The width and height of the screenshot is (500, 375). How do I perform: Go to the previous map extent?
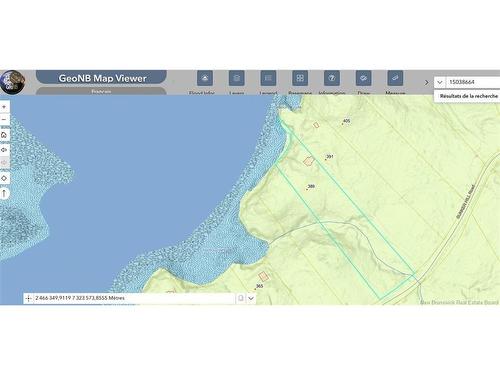click(4, 150)
